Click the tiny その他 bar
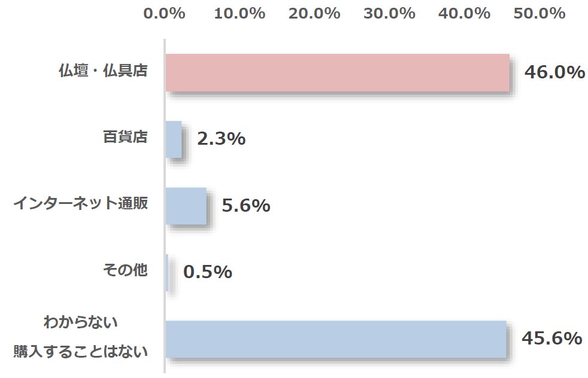Viewport: 588px width, 378px height. click(x=167, y=273)
